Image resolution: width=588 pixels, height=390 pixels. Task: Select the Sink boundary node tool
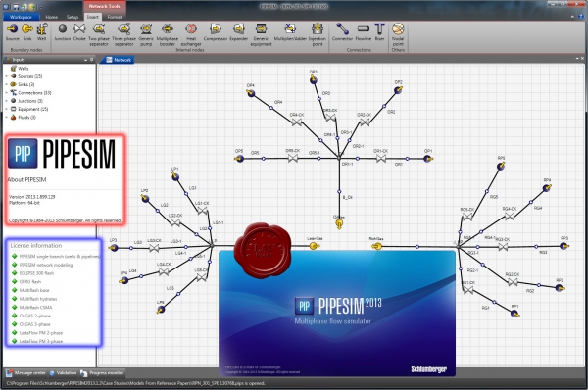click(27, 32)
